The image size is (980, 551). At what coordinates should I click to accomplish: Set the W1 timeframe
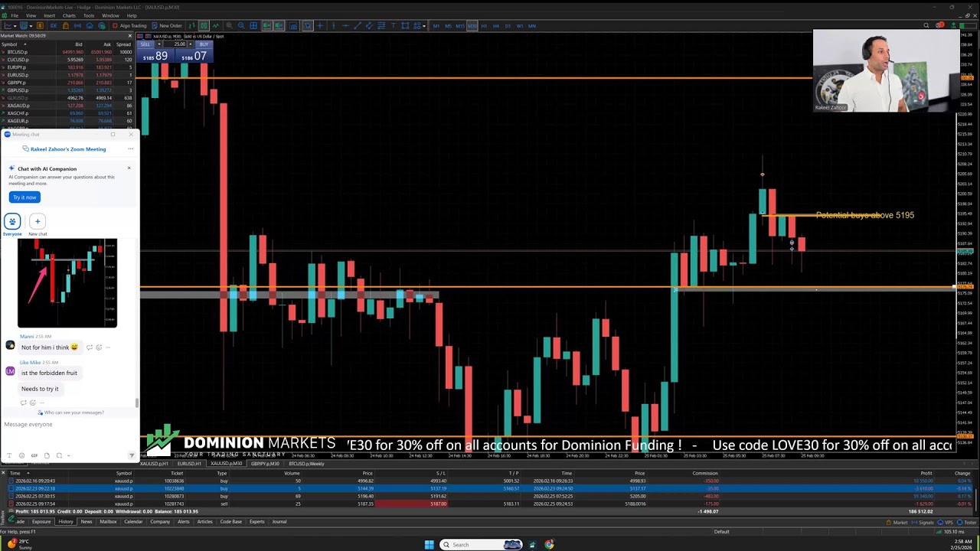pos(520,25)
